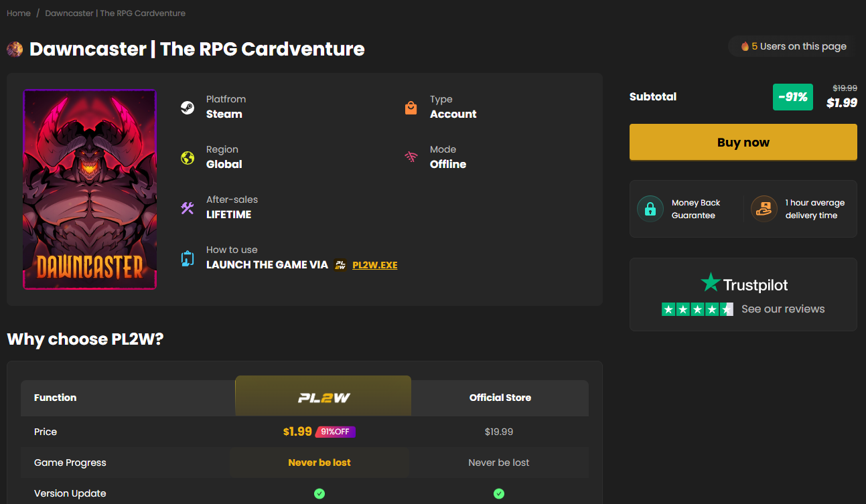Go to Home in the breadcrumb
866x504 pixels.
coord(19,13)
